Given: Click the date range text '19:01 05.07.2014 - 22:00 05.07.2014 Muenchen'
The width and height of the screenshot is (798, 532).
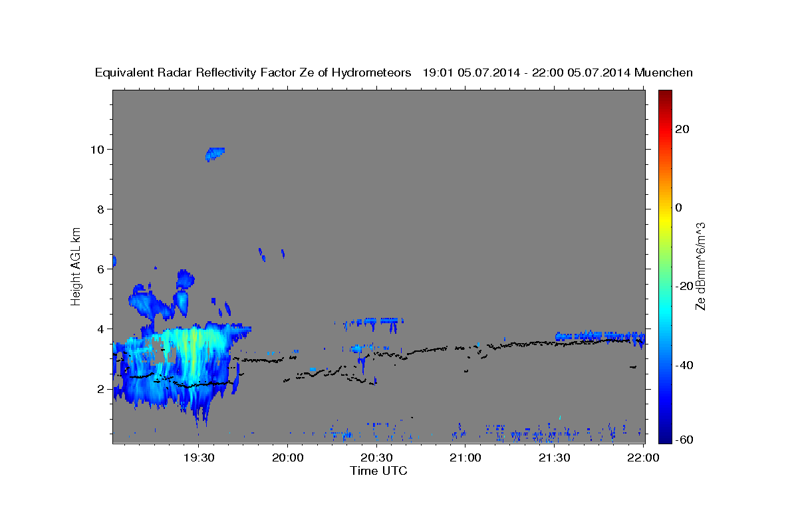Looking at the screenshot, I should (x=558, y=73).
